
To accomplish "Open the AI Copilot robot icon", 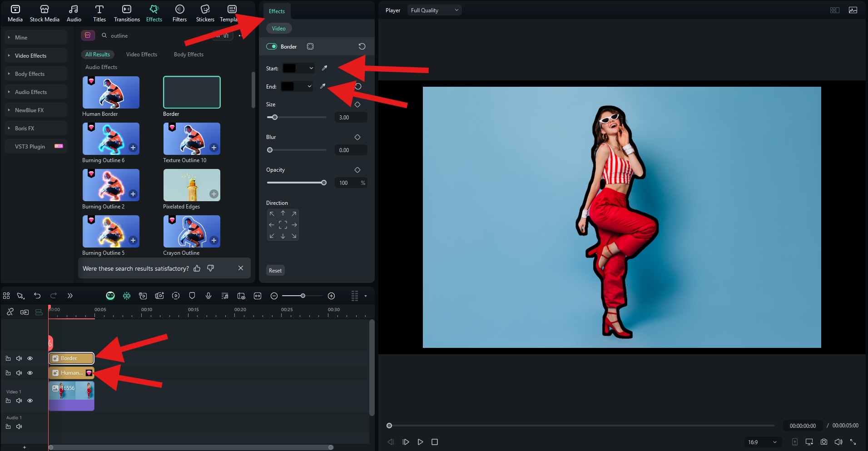I will [x=110, y=296].
